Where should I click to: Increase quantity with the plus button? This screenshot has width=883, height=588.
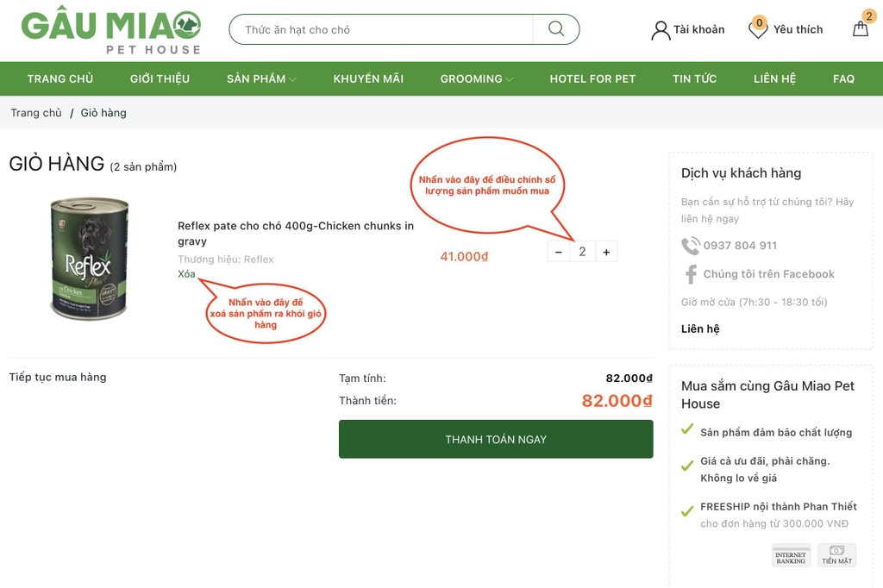[606, 252]
